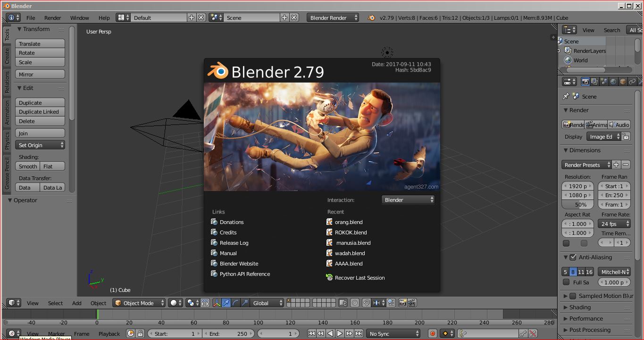Open the Object properties cube tab icon

(623, 82)
